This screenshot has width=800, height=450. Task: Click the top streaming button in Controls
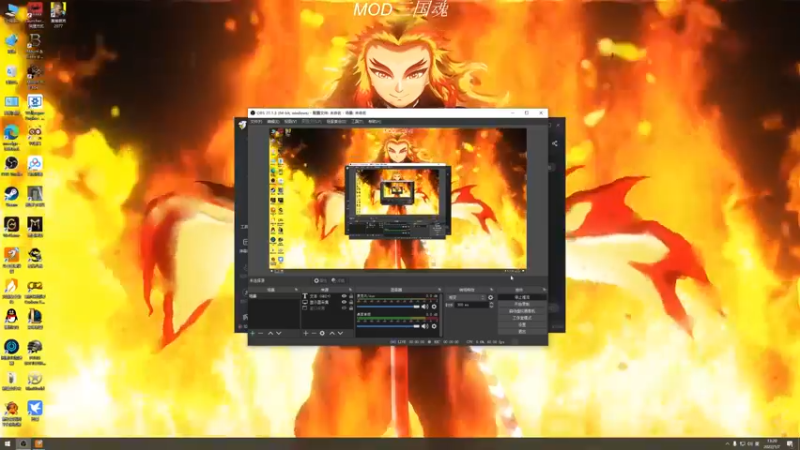[522, 297]
